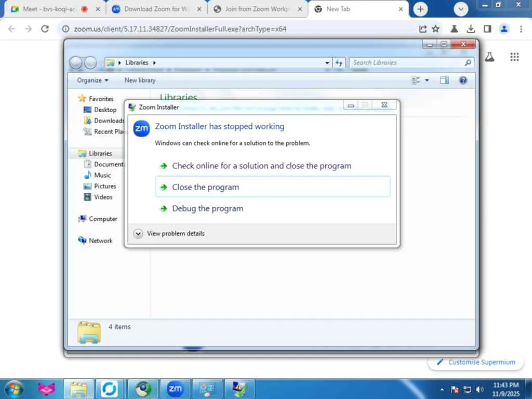Click the volume icon in system tray
Screen dimensions: 532x399
coord(480,390)
